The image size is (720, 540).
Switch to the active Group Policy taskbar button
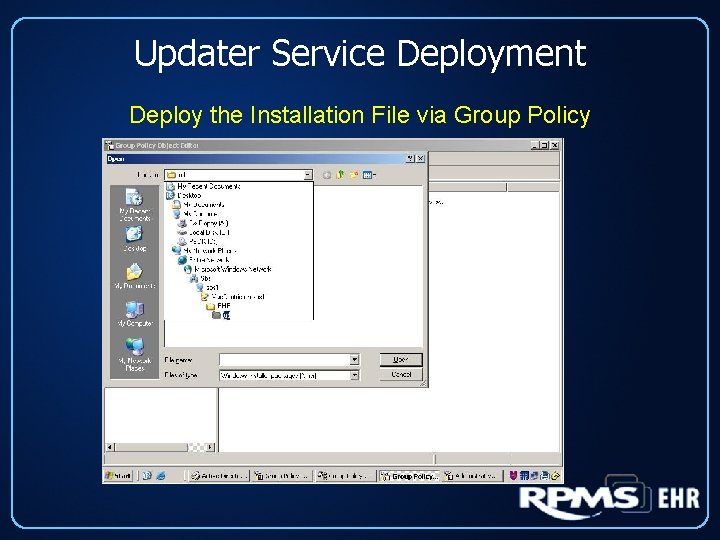[x=409, y=476]
